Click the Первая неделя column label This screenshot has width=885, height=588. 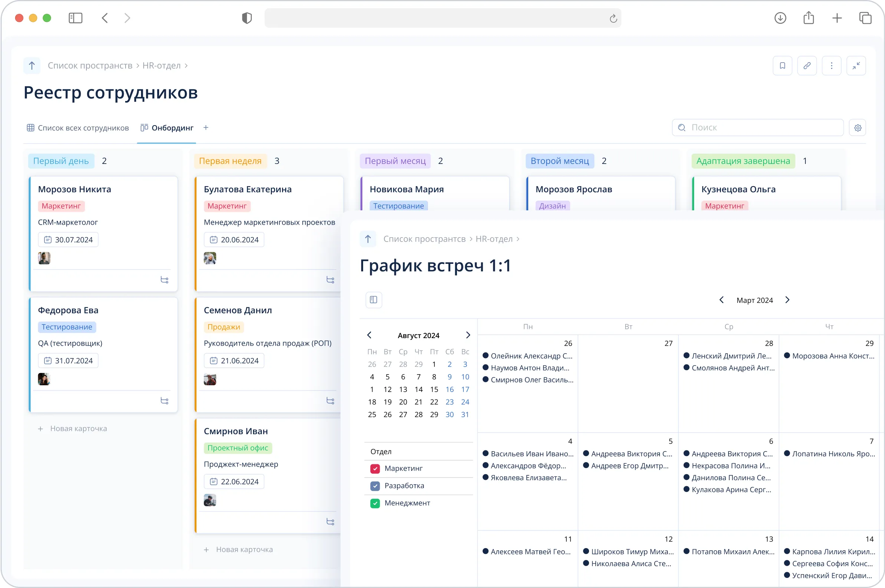pos(230,161)
